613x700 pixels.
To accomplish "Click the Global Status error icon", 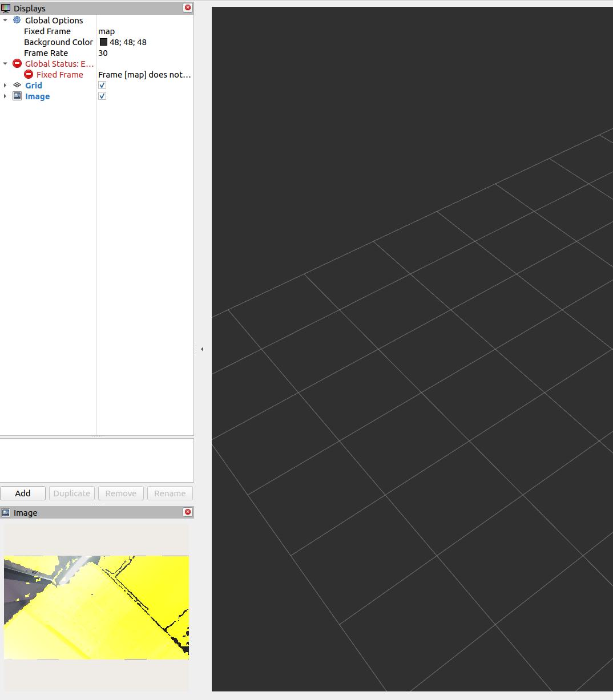I will pos(17,63).
